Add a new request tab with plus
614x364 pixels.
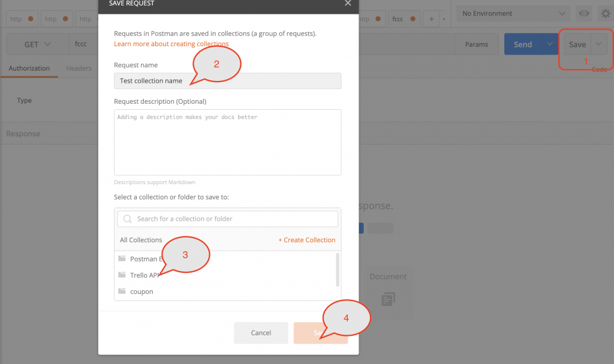431,19
